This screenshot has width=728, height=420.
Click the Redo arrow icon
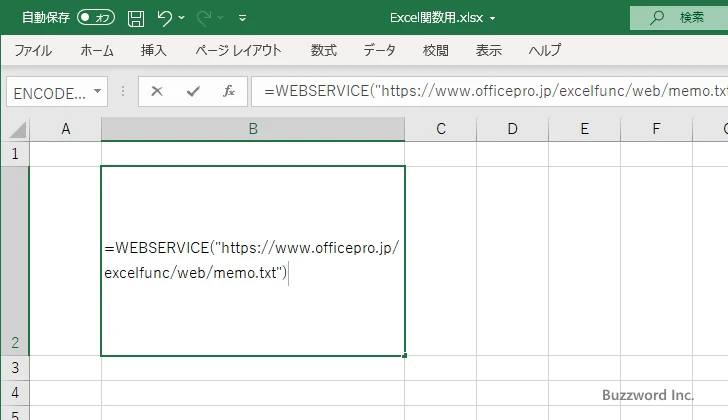204,18
